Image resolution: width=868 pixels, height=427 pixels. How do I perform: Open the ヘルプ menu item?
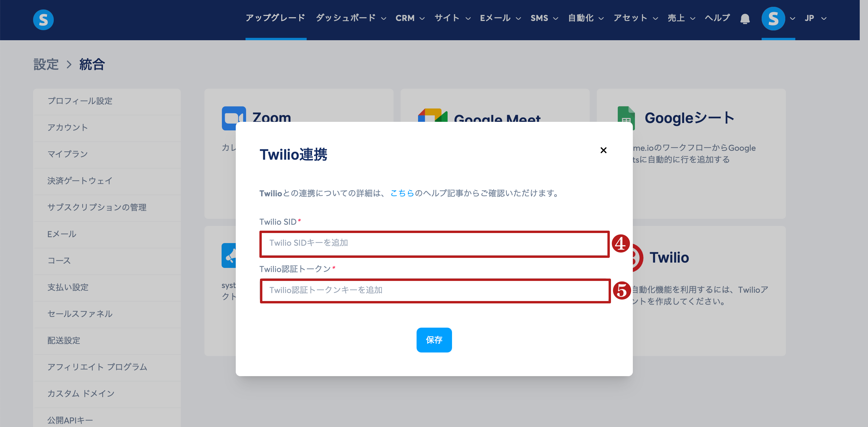point(717,18)
